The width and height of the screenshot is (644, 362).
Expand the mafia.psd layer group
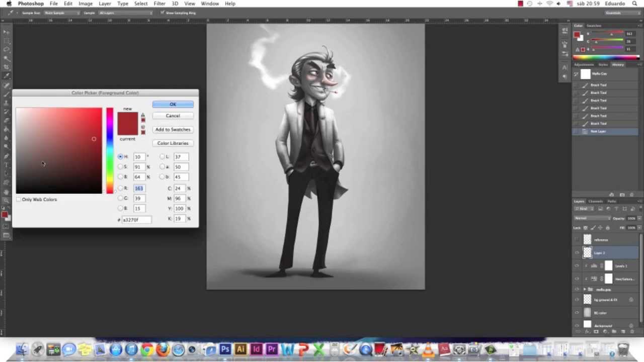coord(585,290)
